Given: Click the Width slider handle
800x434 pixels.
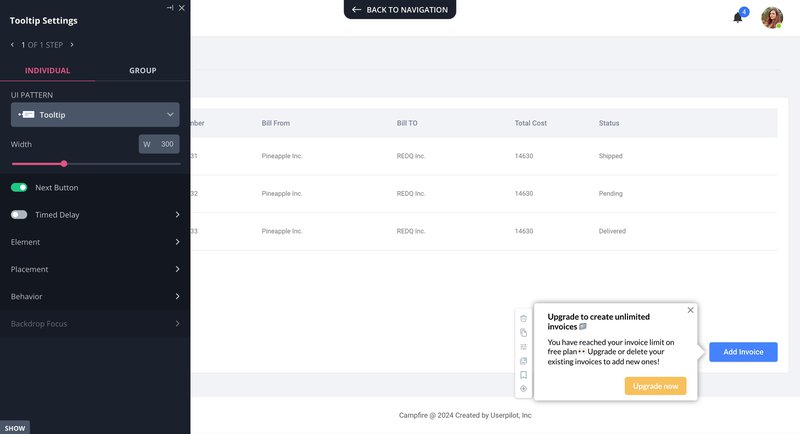Looking at the screenshot, I should tap(64, 163).
